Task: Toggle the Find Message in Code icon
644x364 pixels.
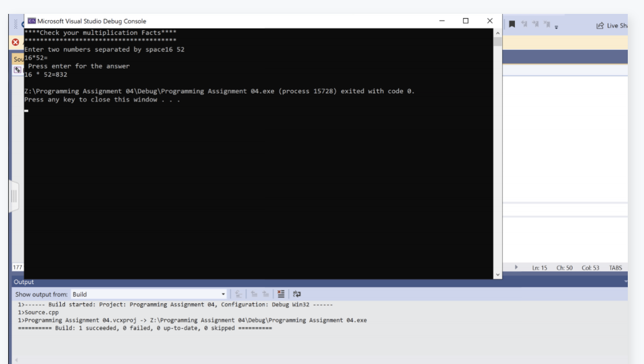Action: coord(237,293)
